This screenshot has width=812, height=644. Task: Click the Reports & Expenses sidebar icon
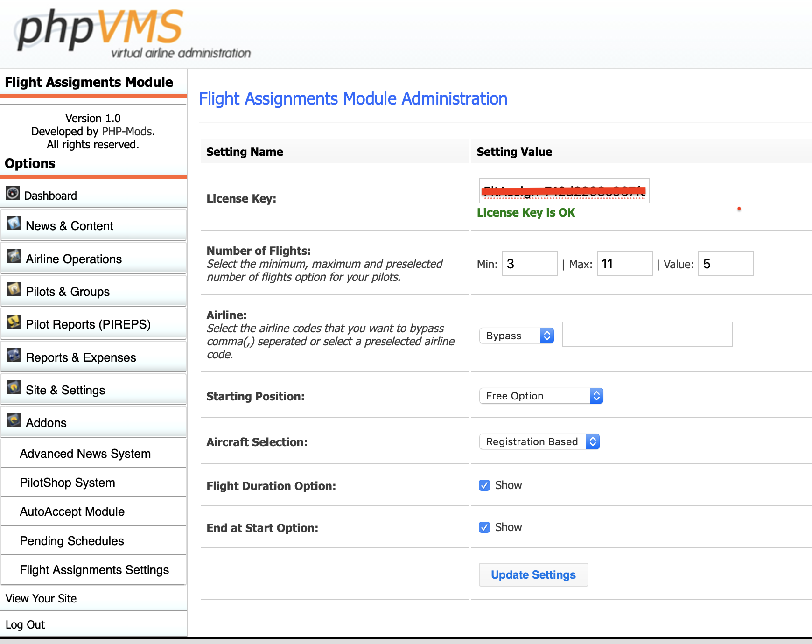coord(14,355)
